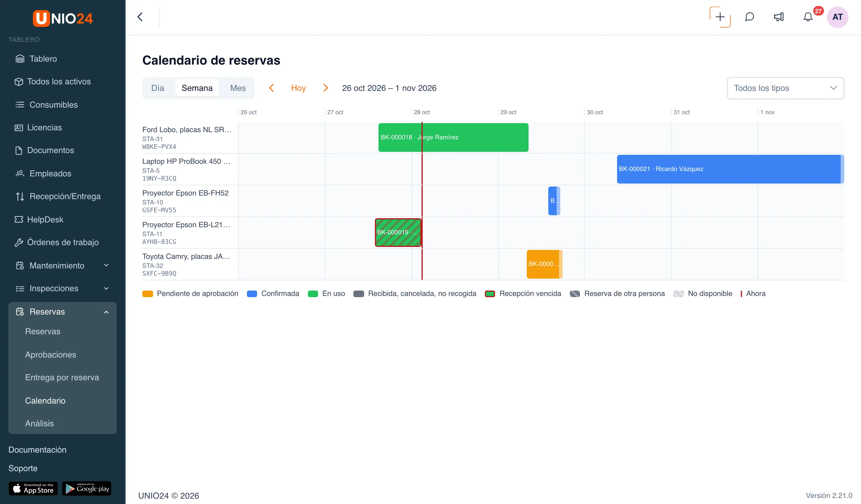The width and height of the screenshot is (861, 504).
Task: Click the Pendiente de aprobación orange swatch
Action: pos(148,294)
